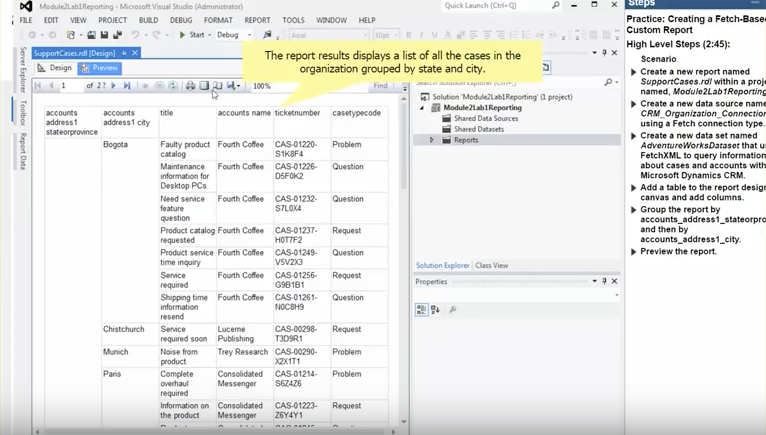This screenshot has width=766, height=435.
Task: Open the REPORT menu
Action: pos(257,20)
